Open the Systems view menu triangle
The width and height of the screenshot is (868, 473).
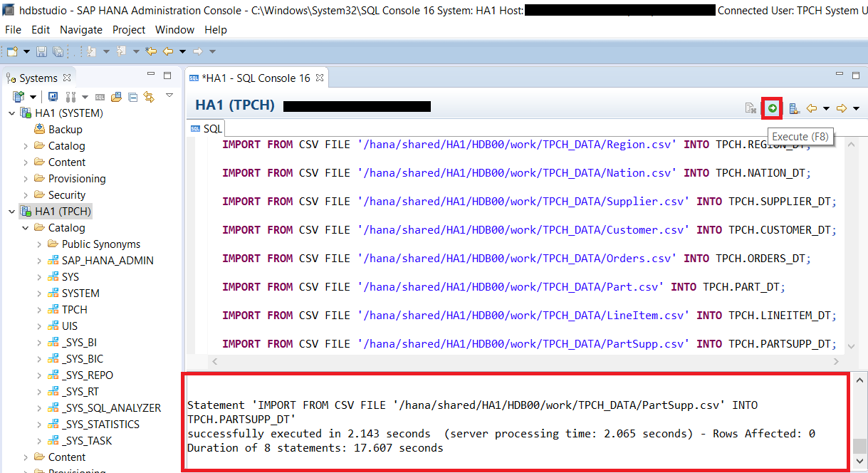tap(169, 95)
